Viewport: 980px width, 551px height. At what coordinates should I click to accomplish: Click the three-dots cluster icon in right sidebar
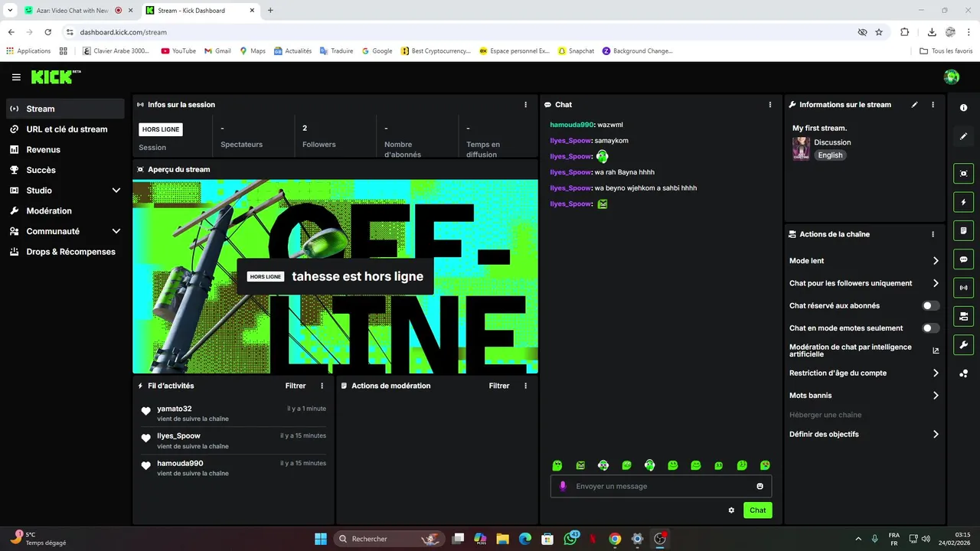coord(964,373)
